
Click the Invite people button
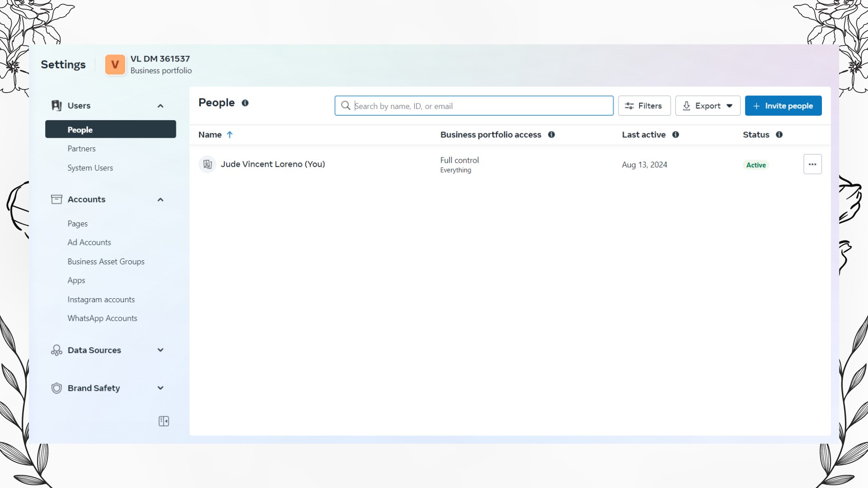[x=783, y=106]
